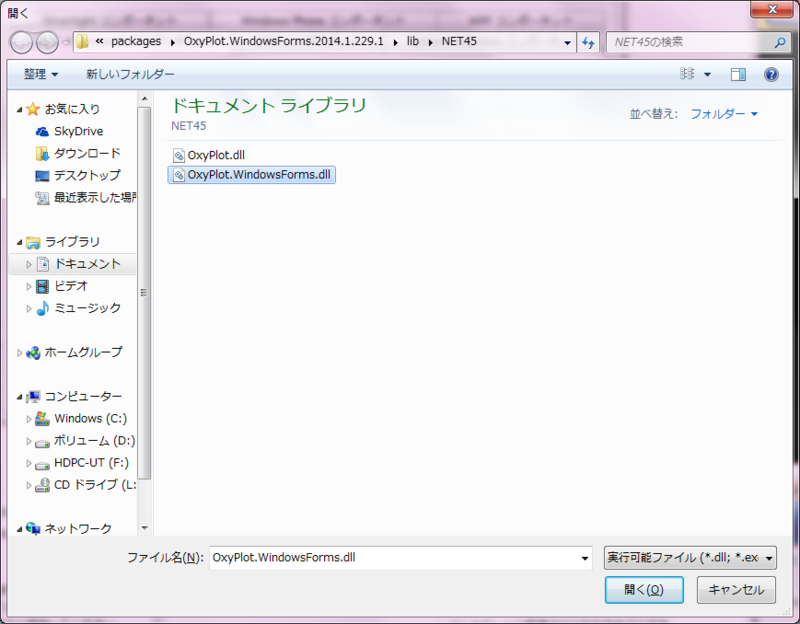The image size is (800, 624).
Task: Collapse the お気に入り favorites group
Action: tap(19, 110)
